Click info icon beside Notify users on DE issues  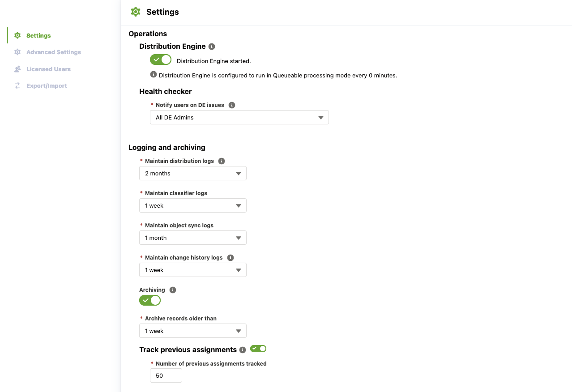click(x=232, y=105)
